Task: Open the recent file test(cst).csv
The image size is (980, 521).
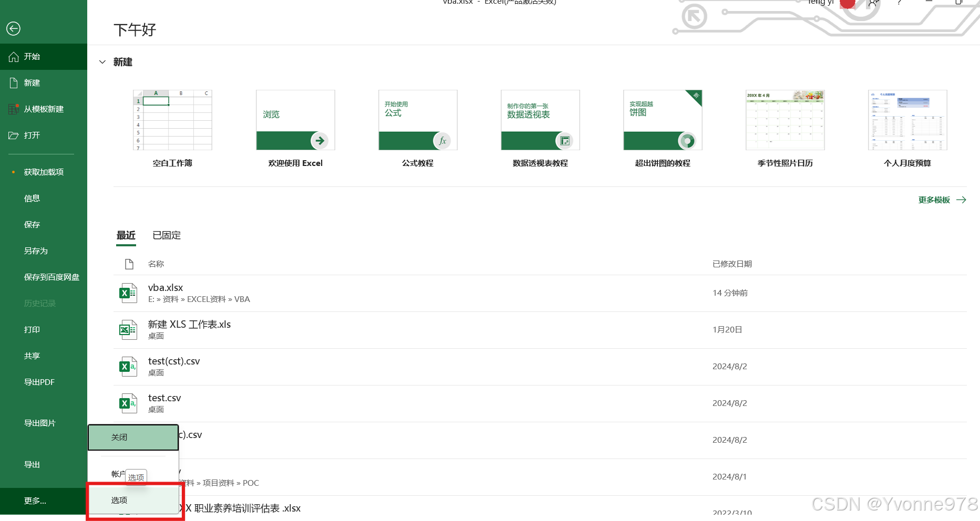Action: pyautogui.click(x=540, y=367)
